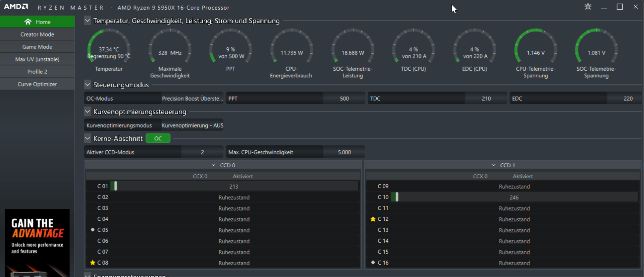Select core row C 02

(223, 197)
